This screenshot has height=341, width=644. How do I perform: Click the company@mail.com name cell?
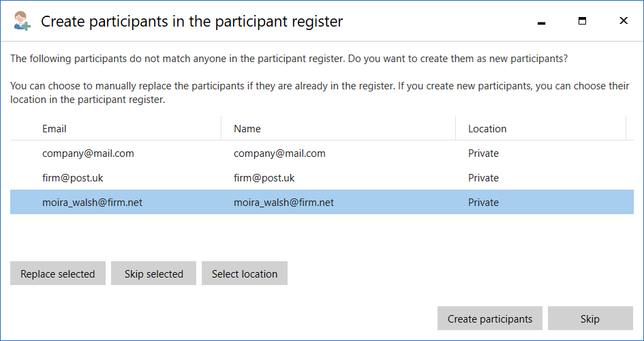pyautogui.click(x=279, y=153)
